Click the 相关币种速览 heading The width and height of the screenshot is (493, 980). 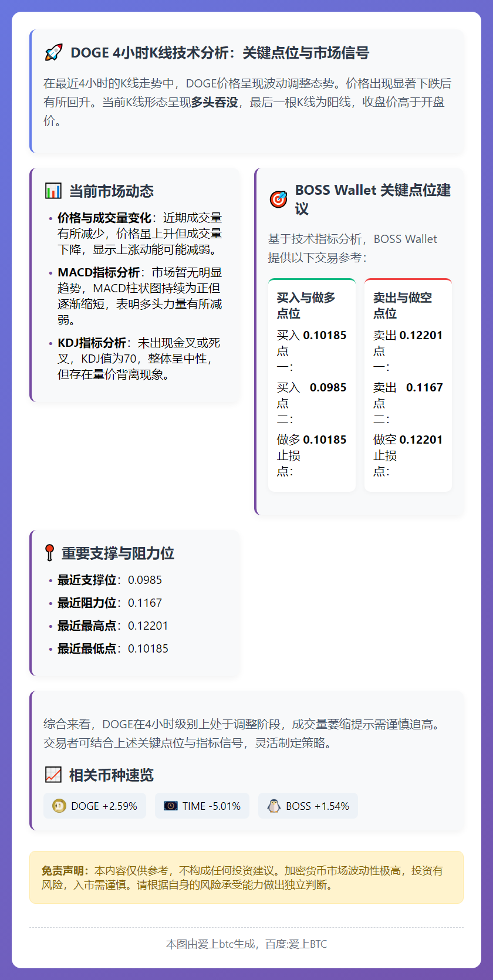(112, 775)
